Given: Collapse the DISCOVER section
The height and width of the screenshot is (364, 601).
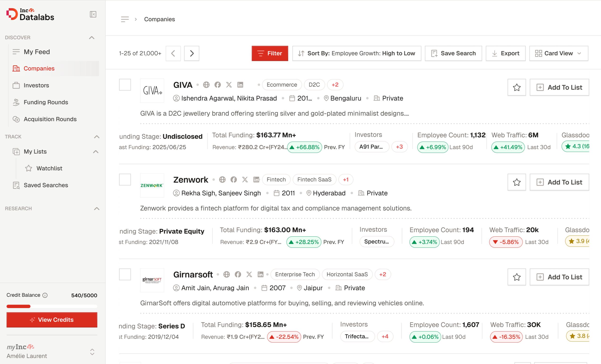Looking at the screenshot, I should (x=92, y=38).
